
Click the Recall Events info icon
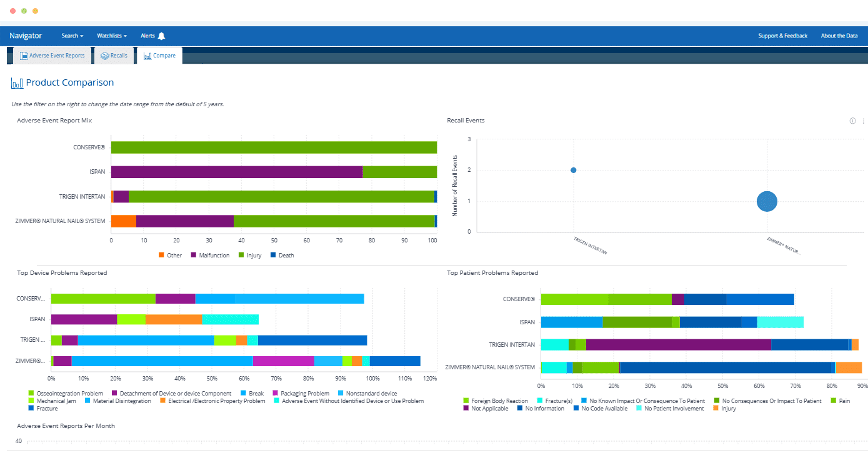coord(852,121)
